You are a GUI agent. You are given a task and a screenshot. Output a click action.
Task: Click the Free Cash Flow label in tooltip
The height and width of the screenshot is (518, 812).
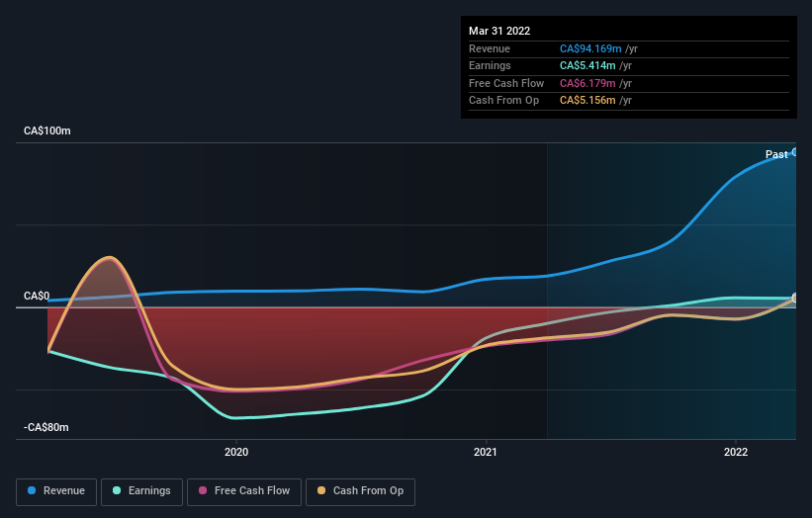(506, 83)
